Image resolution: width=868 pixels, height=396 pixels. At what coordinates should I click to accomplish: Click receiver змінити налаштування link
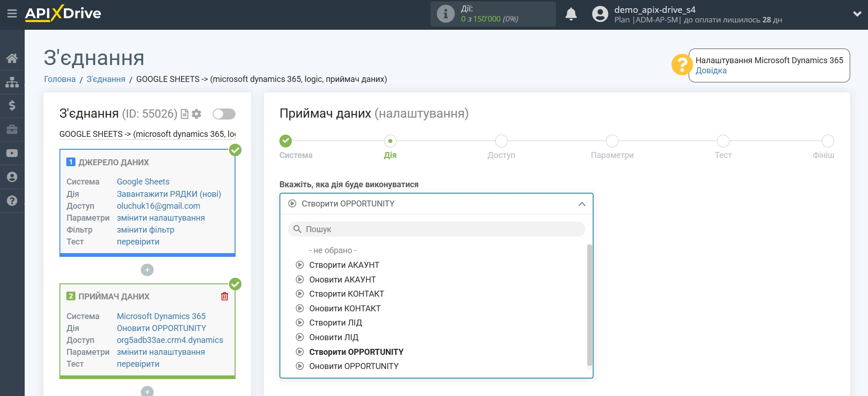pyautogui.click(x=161, y=352)
